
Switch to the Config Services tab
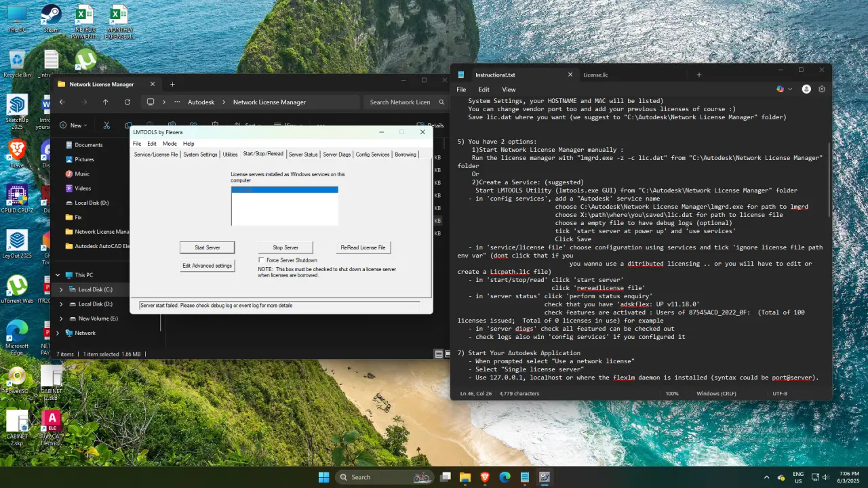372,155
